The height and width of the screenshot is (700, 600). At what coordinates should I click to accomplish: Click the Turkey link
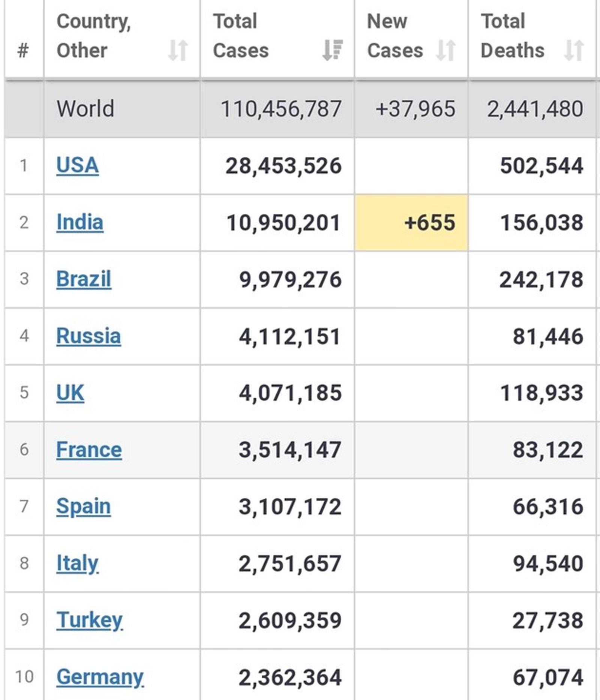tap(90, 620)
